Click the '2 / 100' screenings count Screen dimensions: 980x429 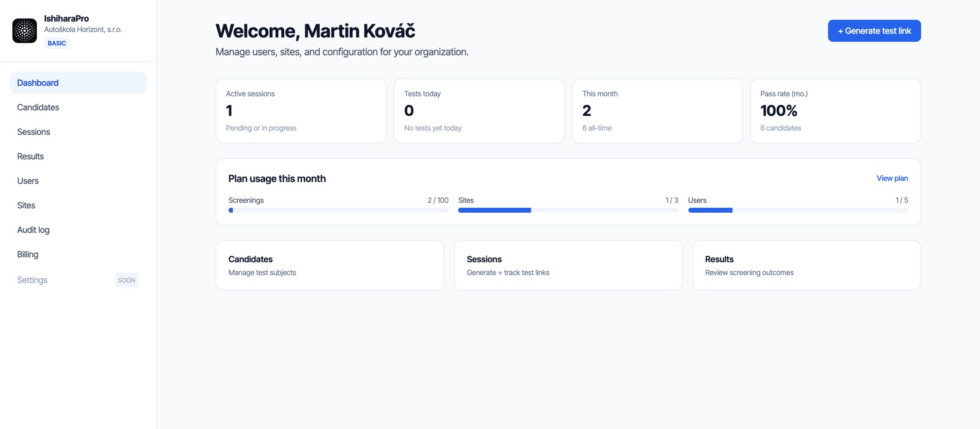(438, 200)
